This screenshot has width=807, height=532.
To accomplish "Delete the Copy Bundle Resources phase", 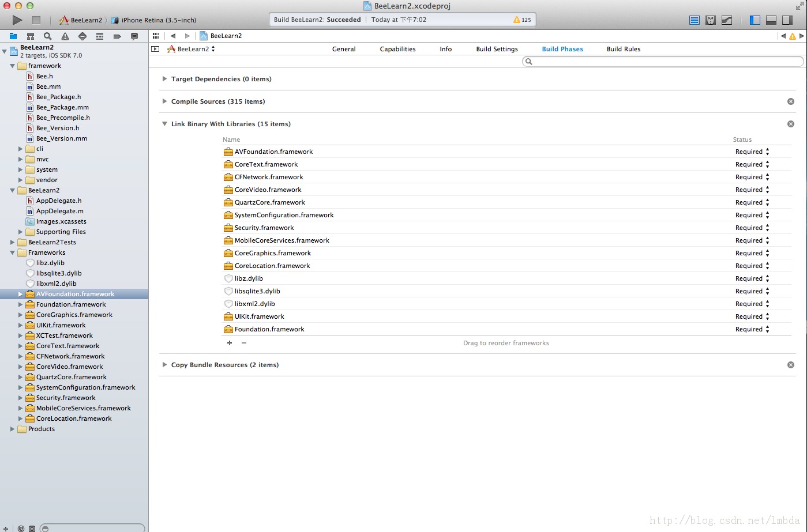I will pos(791,365).
